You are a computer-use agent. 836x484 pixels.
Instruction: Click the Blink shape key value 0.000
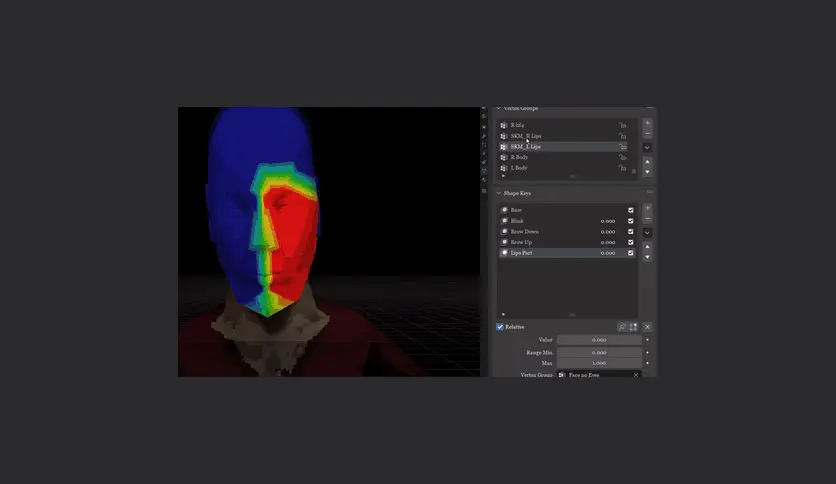[x=608, y=221]
